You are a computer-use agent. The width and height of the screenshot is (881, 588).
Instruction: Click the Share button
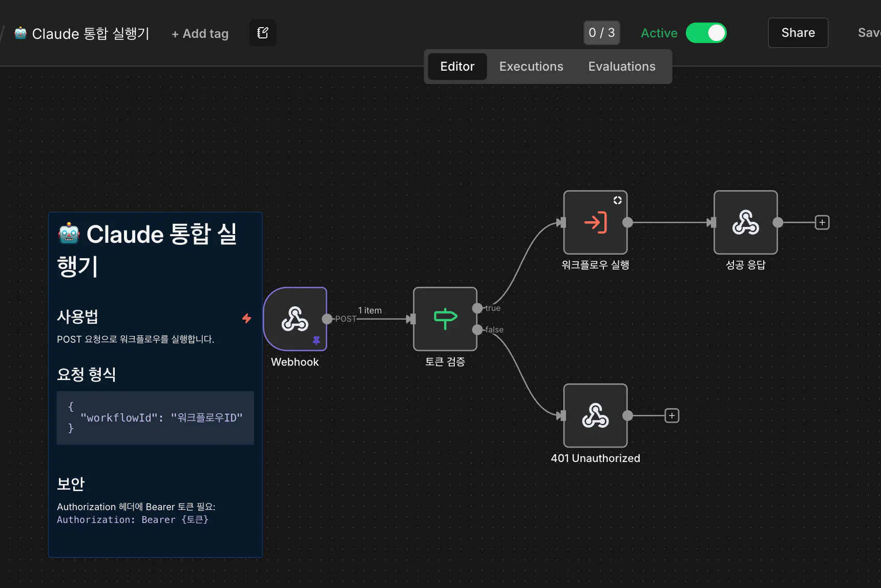click(798, 33)
